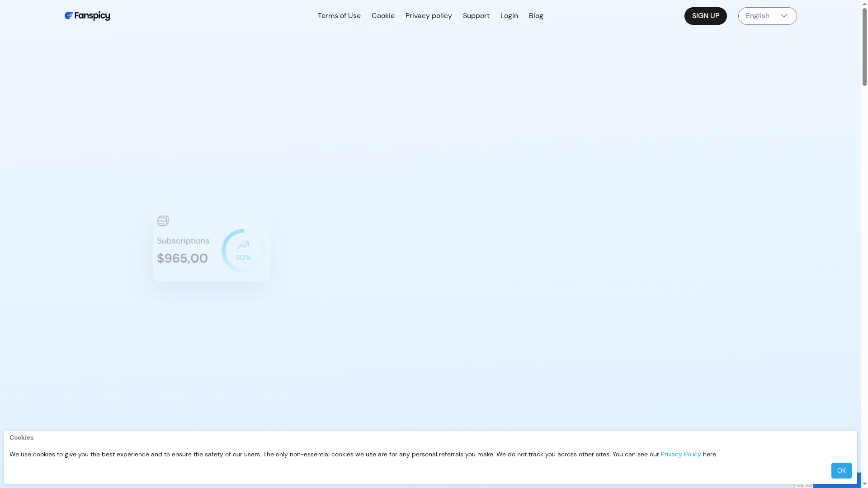The height and width of the screenshot is (488, 868).
Task: Open the Cookie page from navigation
Action: [x=383, y=16]
